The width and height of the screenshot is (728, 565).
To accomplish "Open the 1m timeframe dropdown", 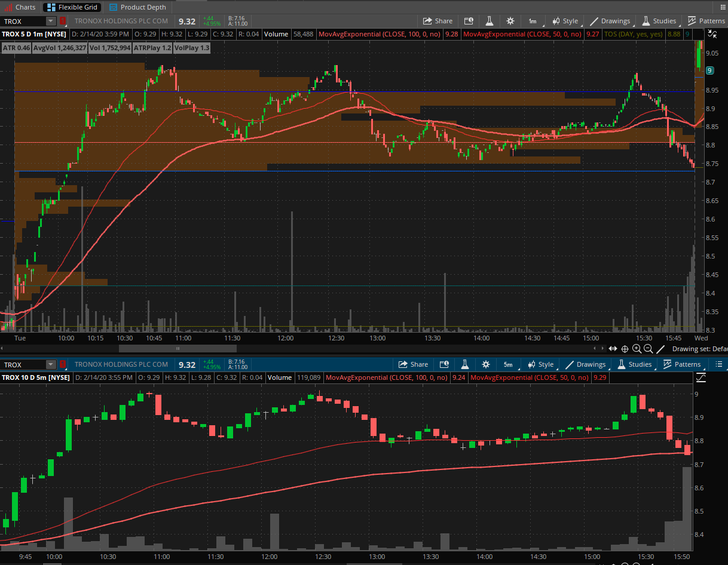I will click(533, 21).
